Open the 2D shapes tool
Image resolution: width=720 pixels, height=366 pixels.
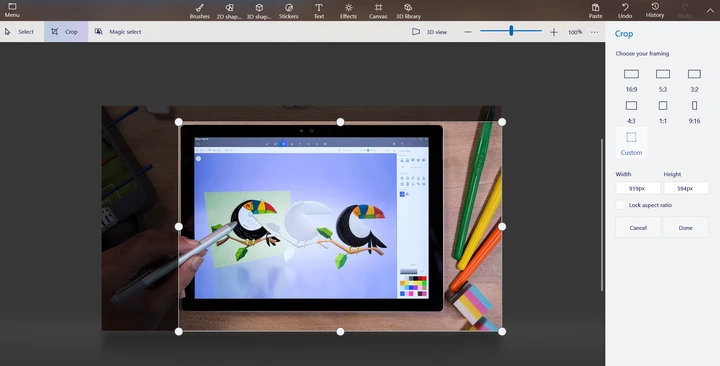pyautogui.click(x=229, y=11)
